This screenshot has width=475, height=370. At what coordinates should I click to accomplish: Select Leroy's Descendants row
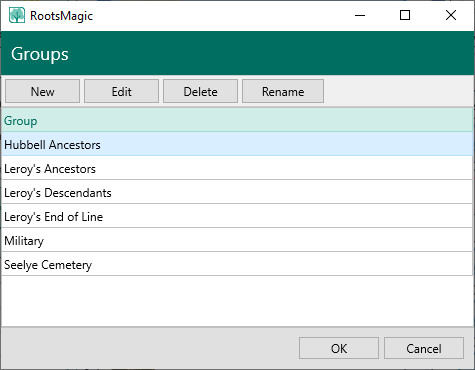[237, 192]
